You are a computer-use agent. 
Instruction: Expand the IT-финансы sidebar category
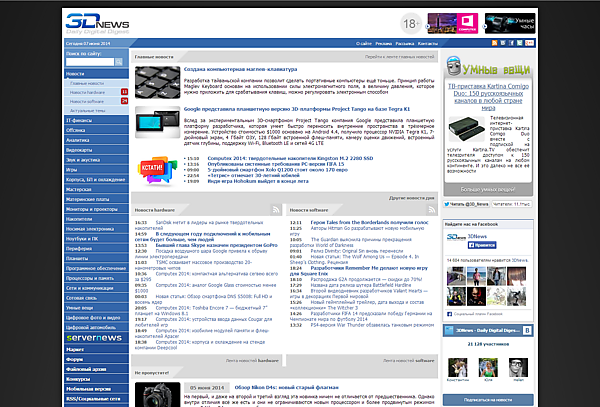[x=78, y=119]
